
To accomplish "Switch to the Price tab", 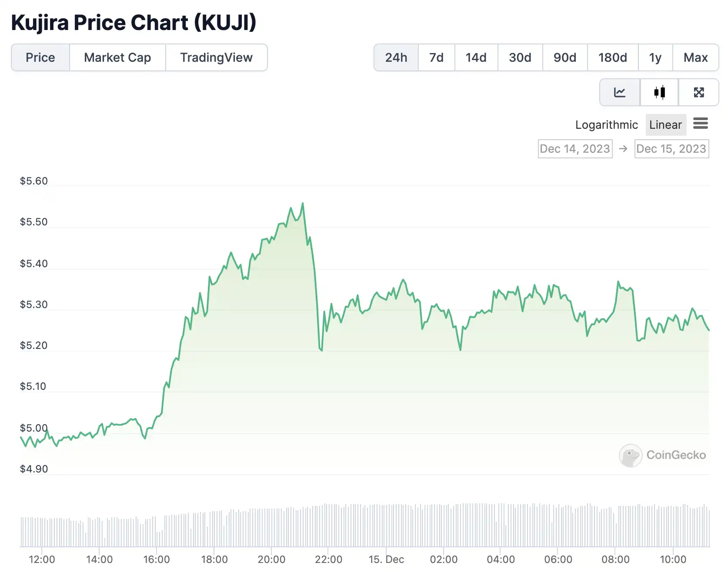I will (x=40, y=57).
